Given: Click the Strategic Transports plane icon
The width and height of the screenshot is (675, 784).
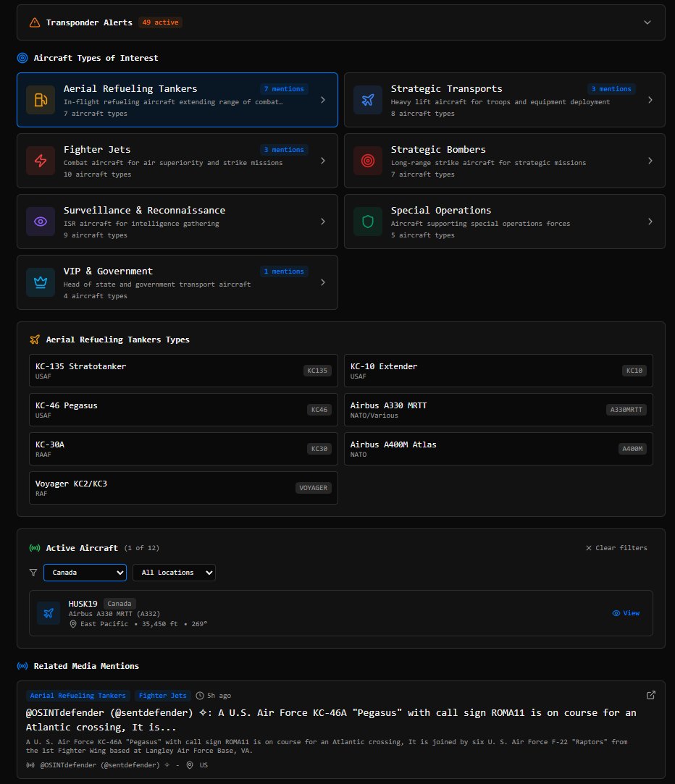Looking at the screenshot, I should (x=368, y=100).
